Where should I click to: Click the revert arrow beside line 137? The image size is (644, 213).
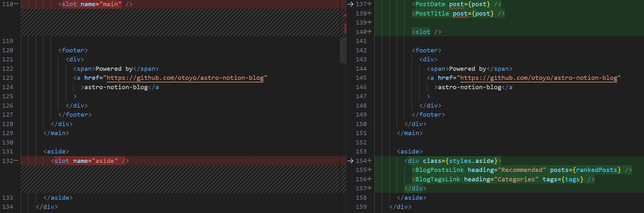point(350,4)
